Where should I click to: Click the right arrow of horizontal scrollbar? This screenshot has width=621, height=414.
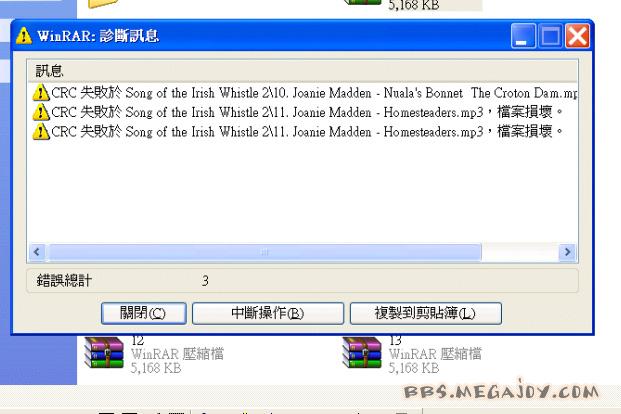[567, 252]
